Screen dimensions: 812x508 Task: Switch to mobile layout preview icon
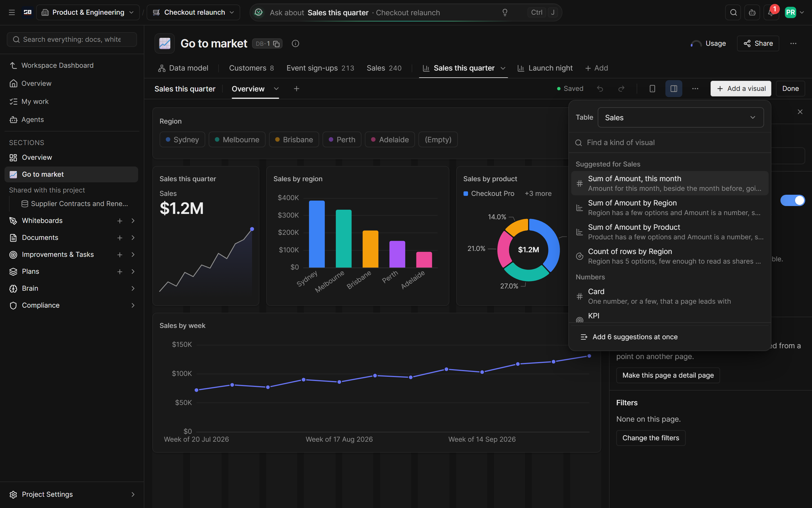click(652, 89)
